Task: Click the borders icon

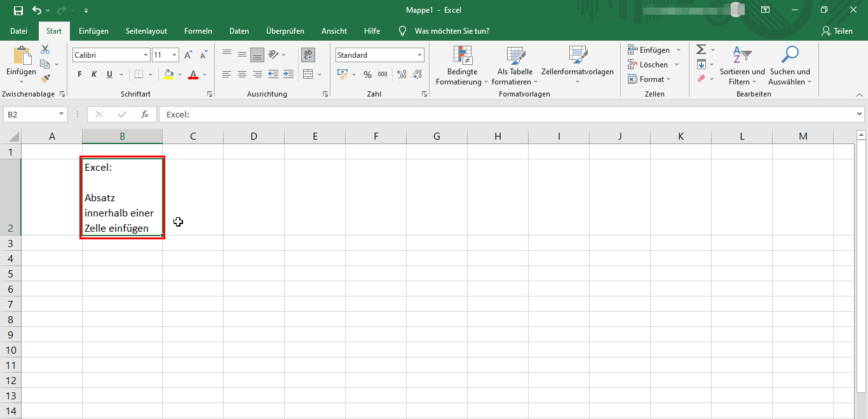Action: (139, 74)
